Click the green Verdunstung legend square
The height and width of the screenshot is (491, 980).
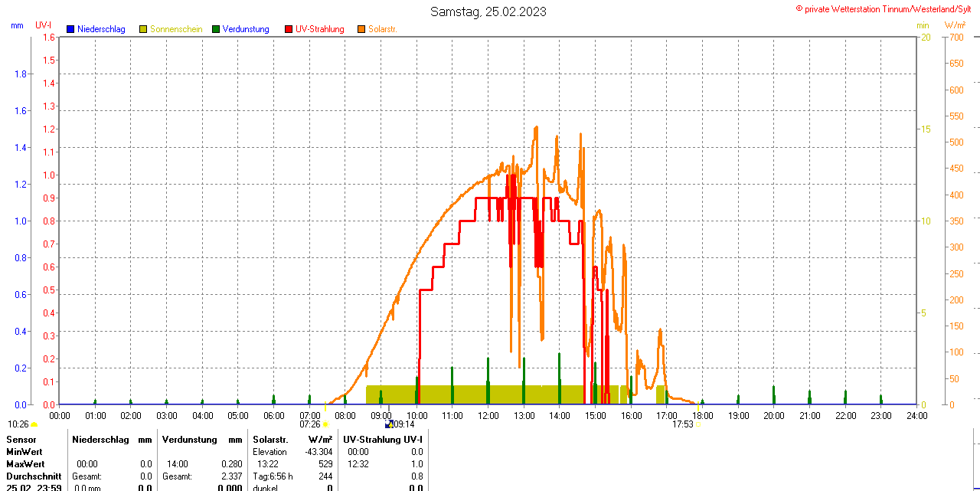(216, 29)
